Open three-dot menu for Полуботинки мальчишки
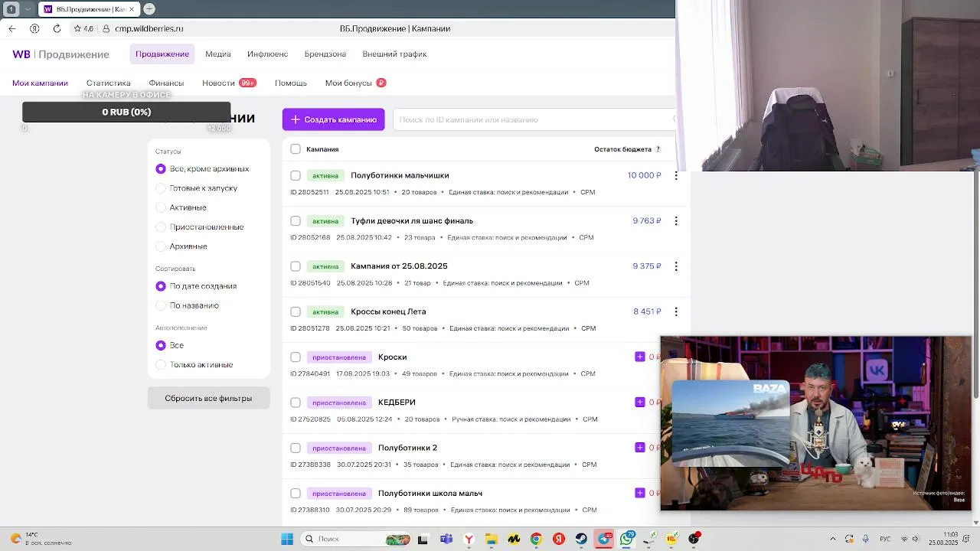 [676, 175]
